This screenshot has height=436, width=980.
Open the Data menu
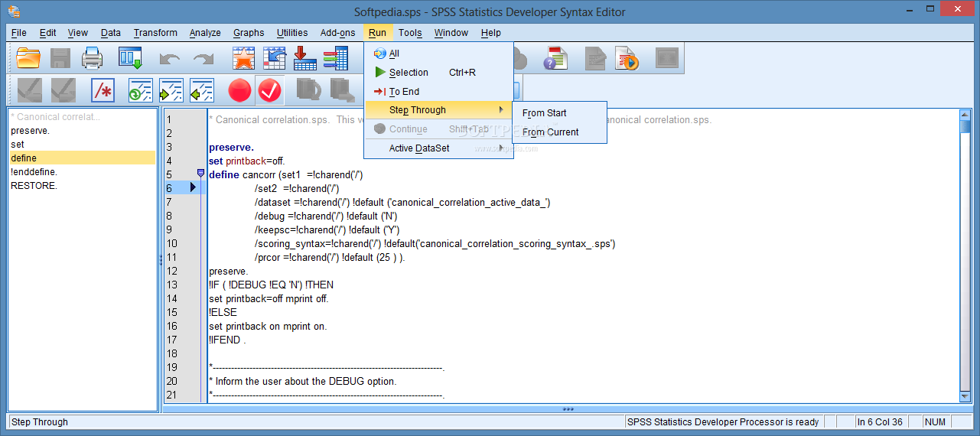111,33
